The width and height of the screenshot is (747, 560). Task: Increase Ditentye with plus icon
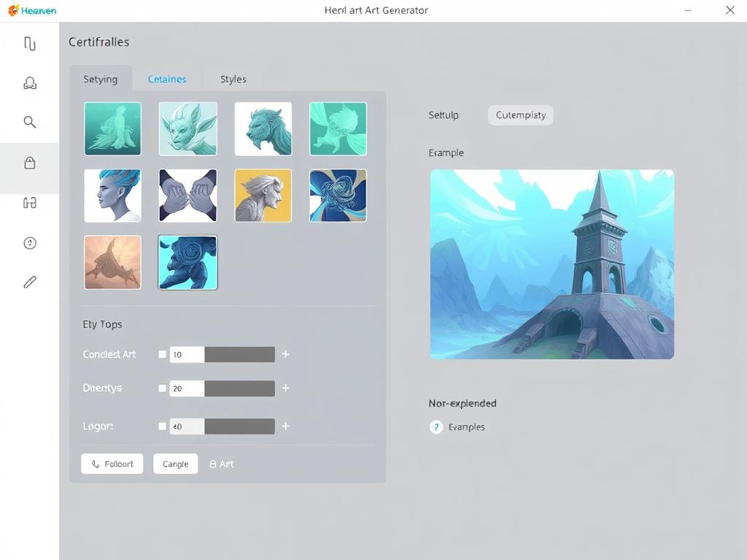coord(285,388)
